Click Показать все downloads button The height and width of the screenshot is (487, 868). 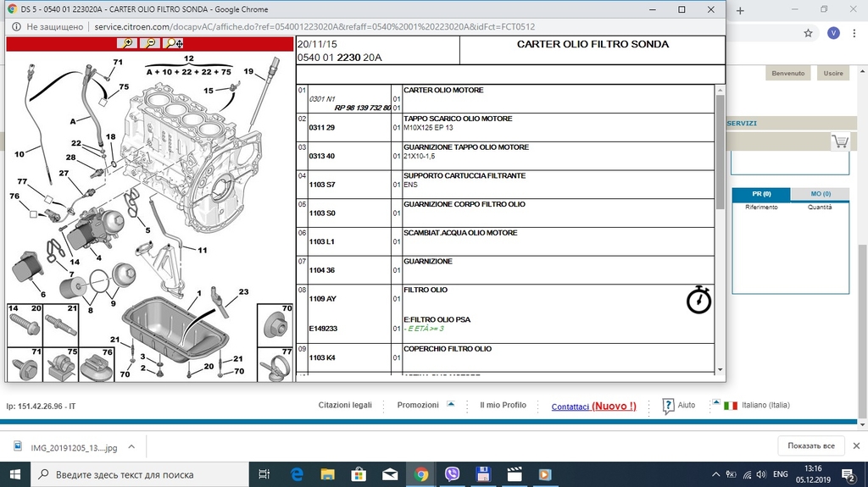(x=811, y=445)
